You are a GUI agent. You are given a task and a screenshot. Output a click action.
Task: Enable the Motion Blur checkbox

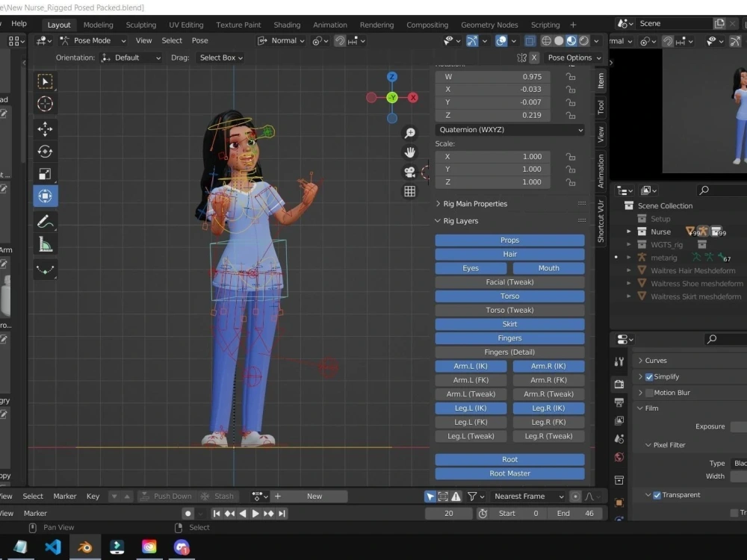pos(649,393)
